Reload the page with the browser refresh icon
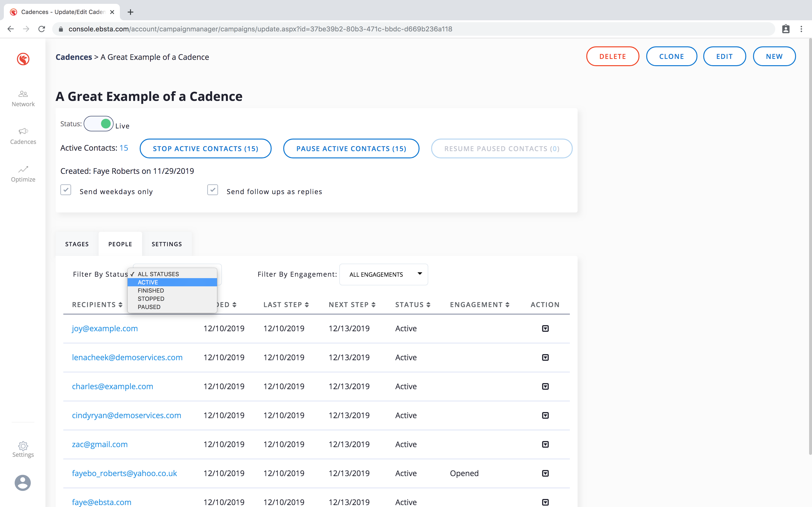Screen dimensions: 812x507 point(42,29)
